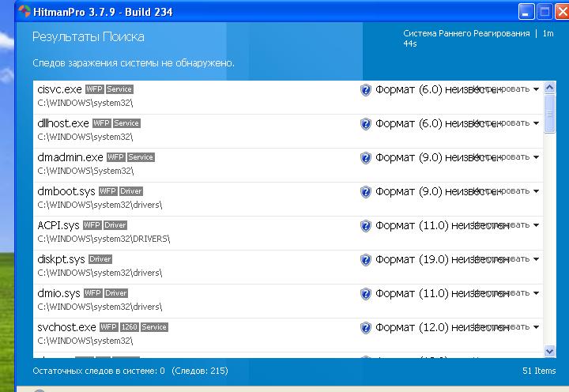Viewport: 569px width, 392px height.
Task: Click the 1260 PID tag on svchost.exe
Action: click(129, 326)
